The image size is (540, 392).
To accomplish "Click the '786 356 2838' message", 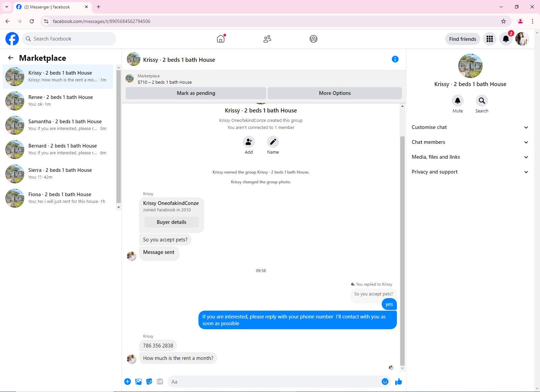I will [158, 346].
